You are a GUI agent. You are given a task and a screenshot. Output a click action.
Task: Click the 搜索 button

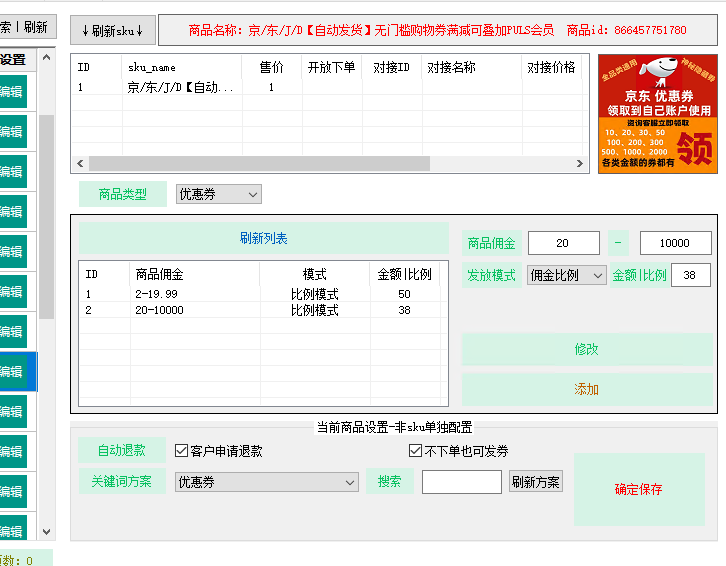tap(389, 481)
